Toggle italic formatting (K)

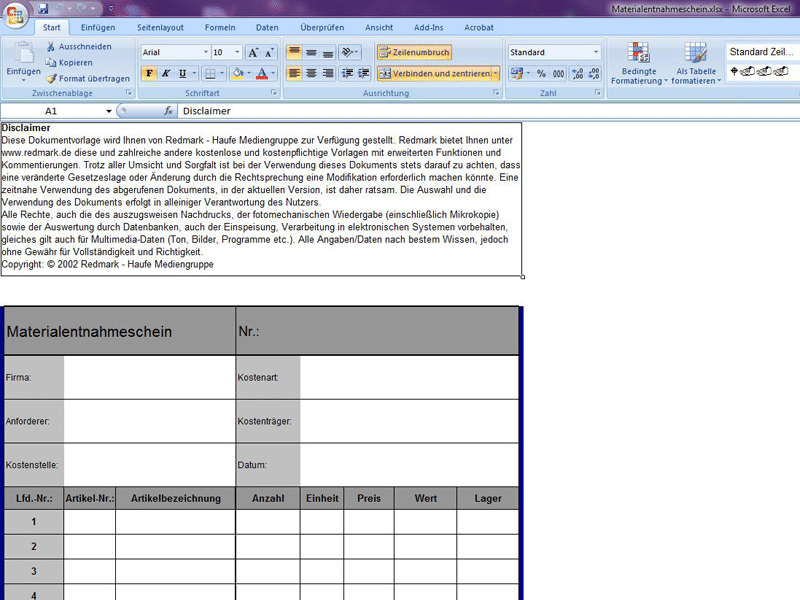166,73
